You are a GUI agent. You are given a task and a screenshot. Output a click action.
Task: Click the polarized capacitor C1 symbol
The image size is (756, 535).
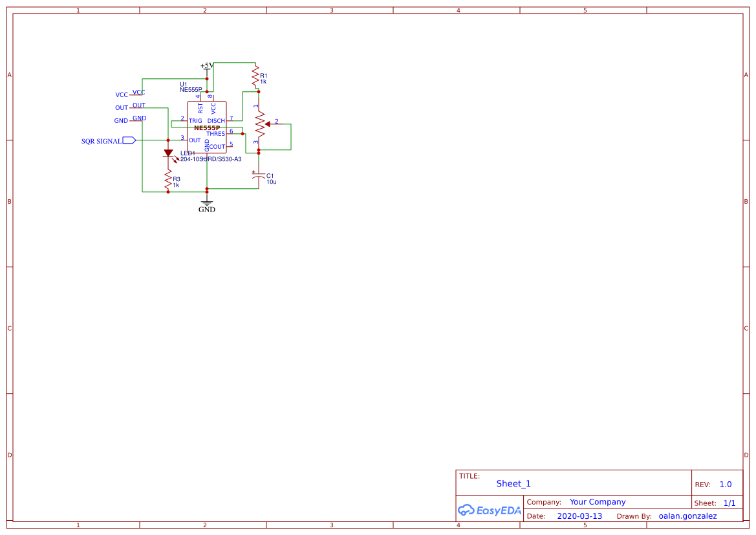(x=258, y=177)
